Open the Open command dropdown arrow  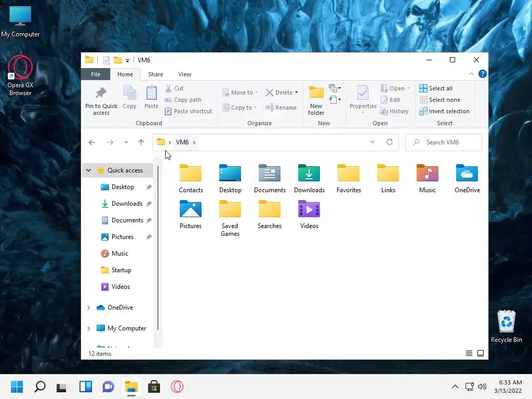click(x=408, y=88)
